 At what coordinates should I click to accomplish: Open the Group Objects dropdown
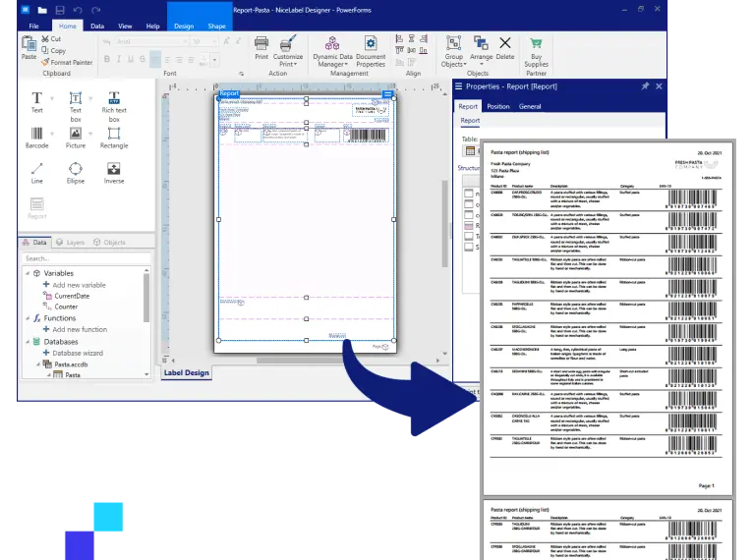(453, 49)
